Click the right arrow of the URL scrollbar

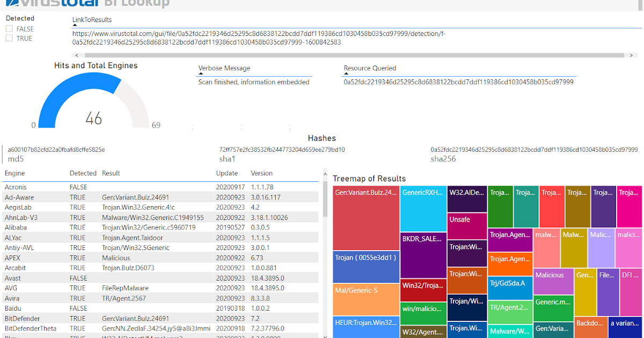coord(632,55)
